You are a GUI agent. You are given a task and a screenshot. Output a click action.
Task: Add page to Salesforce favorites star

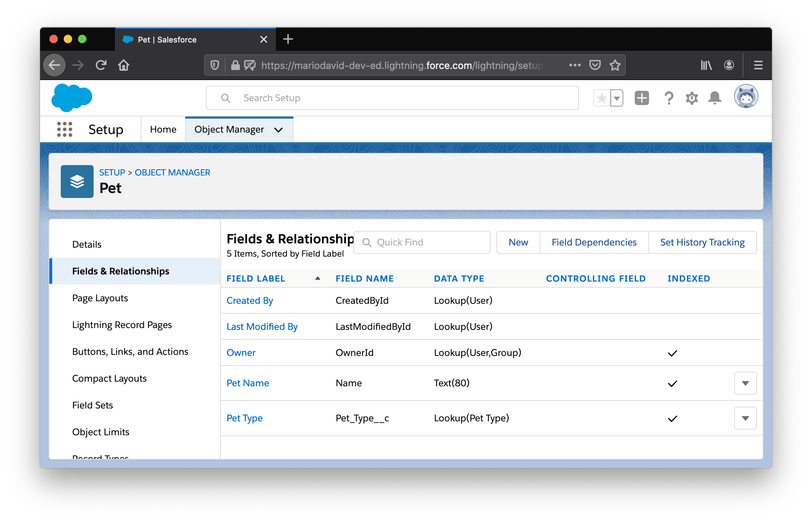coord(602,98)
